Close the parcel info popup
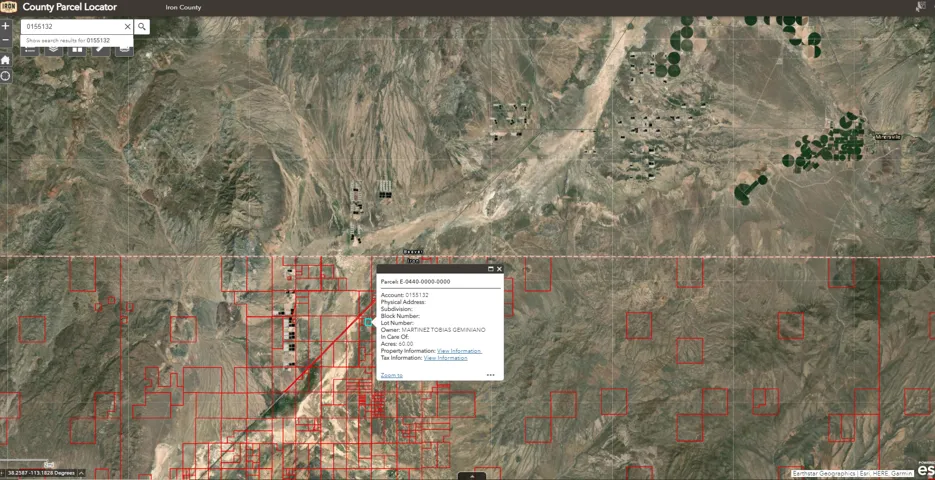This screenshot has height=480, width=935. (499, 269)
